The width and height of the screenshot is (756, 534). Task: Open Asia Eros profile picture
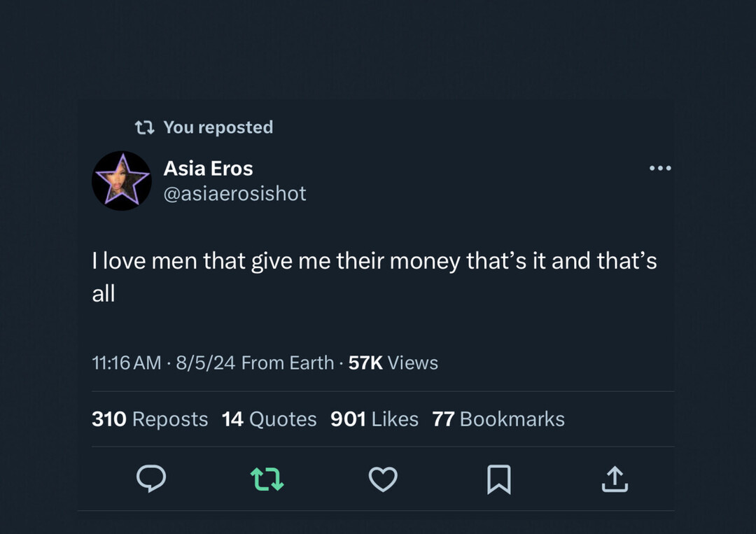[x=122, y=181]
